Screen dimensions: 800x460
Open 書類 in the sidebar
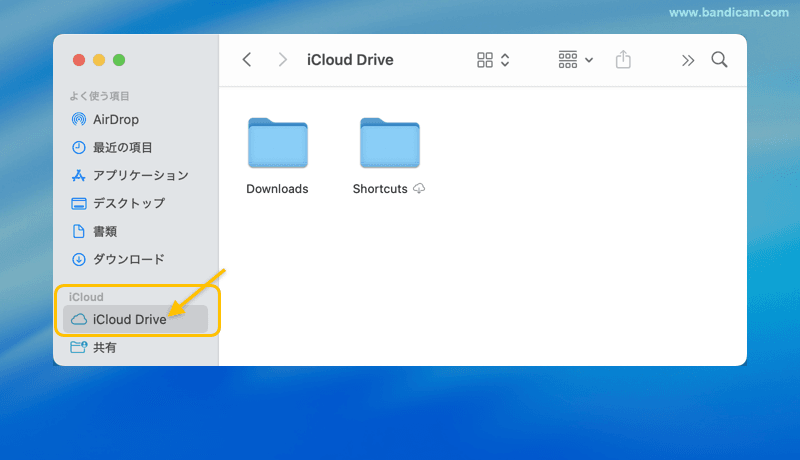point(105,231)
